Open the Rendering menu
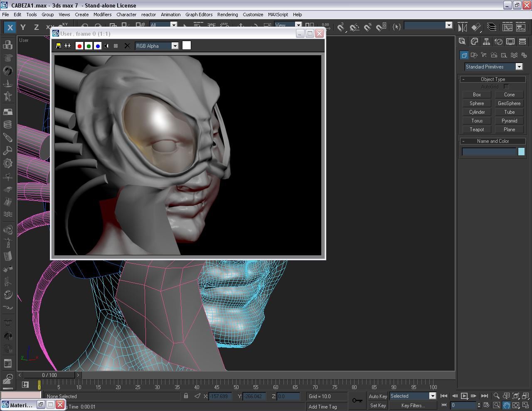The image size is (532, 411). [x=227, y=14]
